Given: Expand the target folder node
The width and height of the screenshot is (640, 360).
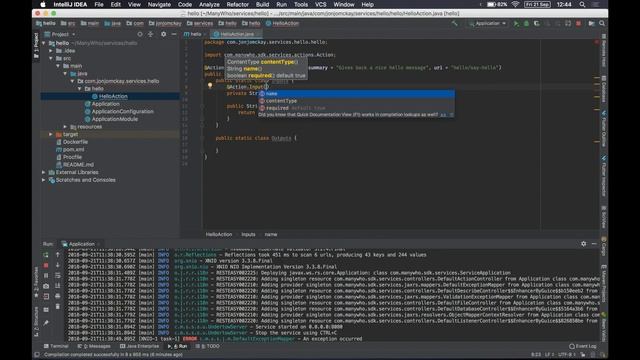Looking at the screenshot, I should coord(51,134).
